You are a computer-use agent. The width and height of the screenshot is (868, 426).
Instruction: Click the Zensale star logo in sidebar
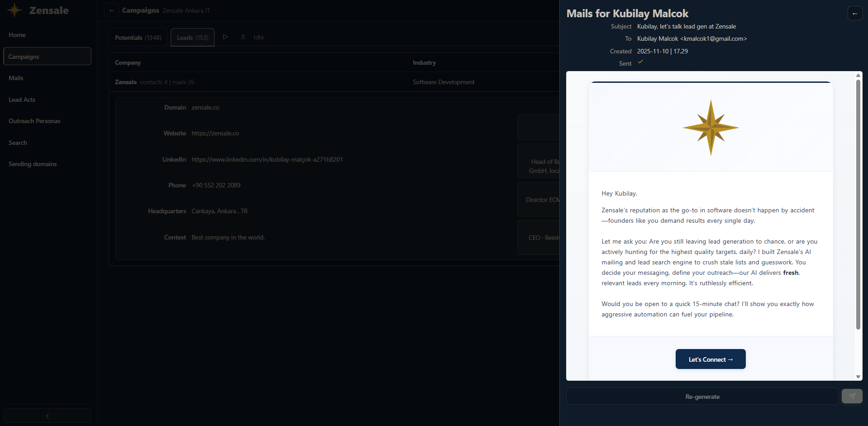14,10
